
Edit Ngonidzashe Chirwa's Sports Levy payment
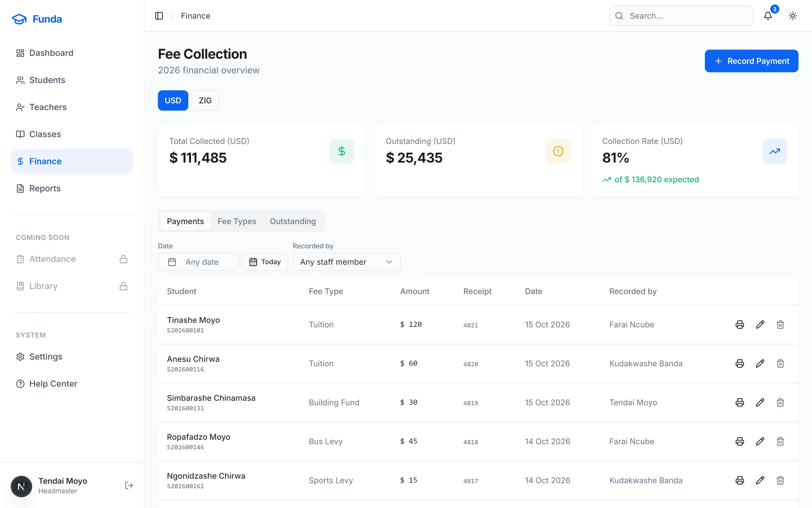coord(760,480)
